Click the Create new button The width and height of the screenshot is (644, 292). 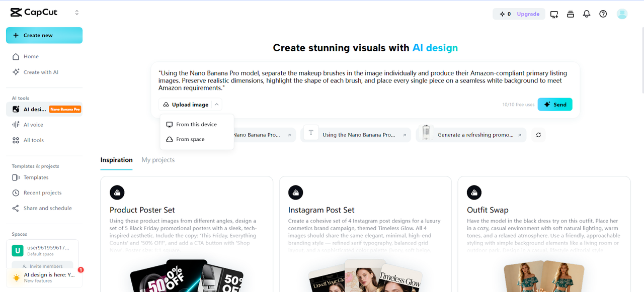pyautogui.click(x=44, y=35)
